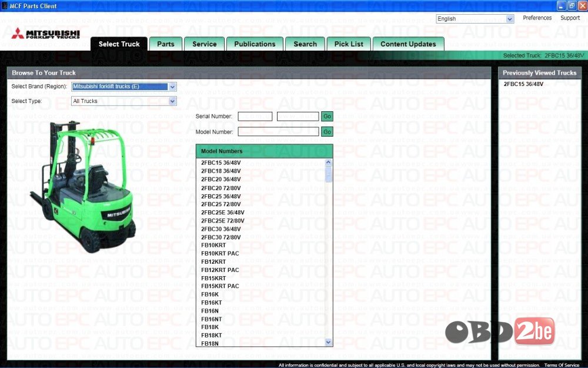The image size is (588, 368).
Task: Open the Content Updates tab
Action: tap(409, 44)
